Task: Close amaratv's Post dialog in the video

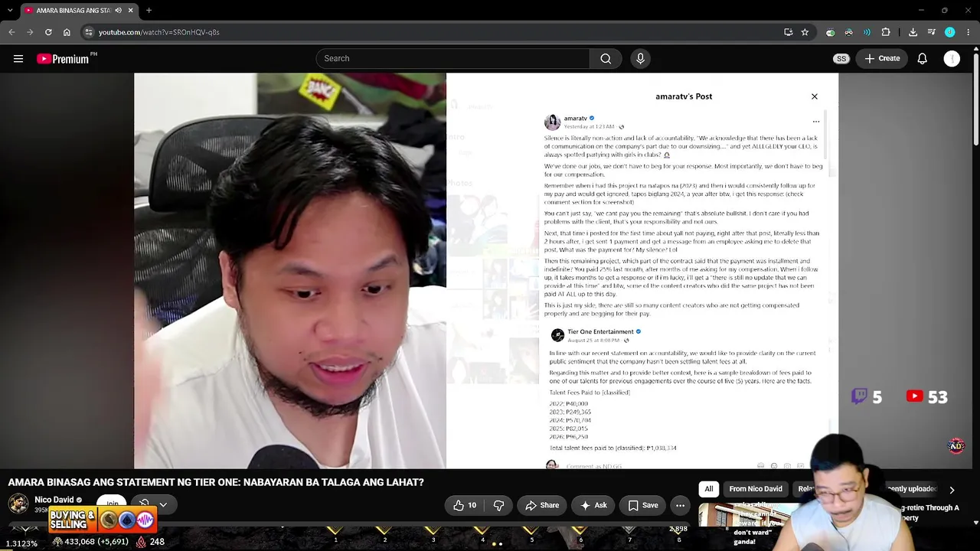Action: [814, 96]
